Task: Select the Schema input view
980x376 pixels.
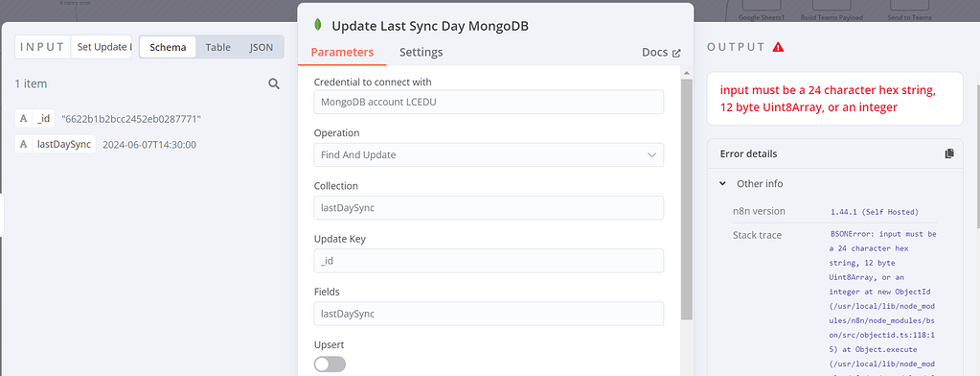Action: pos(168,47)
